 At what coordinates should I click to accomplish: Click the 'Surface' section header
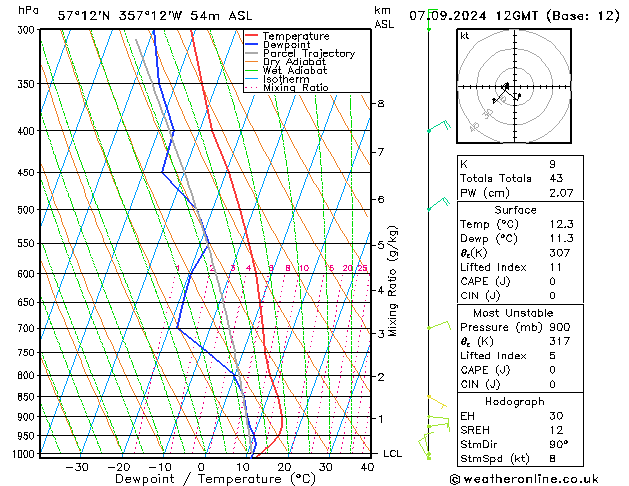514,211
